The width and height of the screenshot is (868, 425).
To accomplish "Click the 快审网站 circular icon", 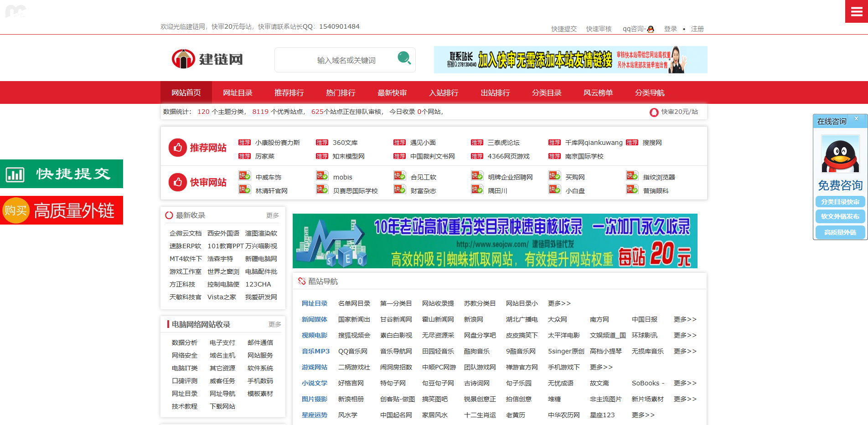I will coord(177,182).
